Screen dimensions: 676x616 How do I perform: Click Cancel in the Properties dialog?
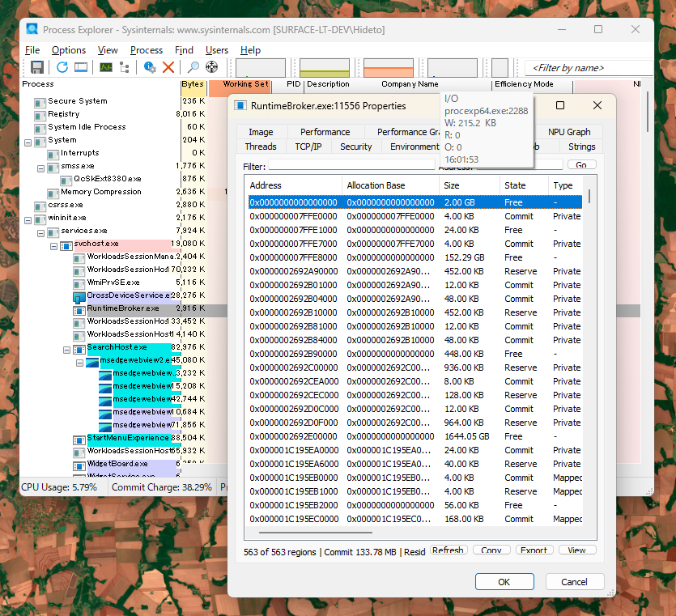click(x=574, y=581)
